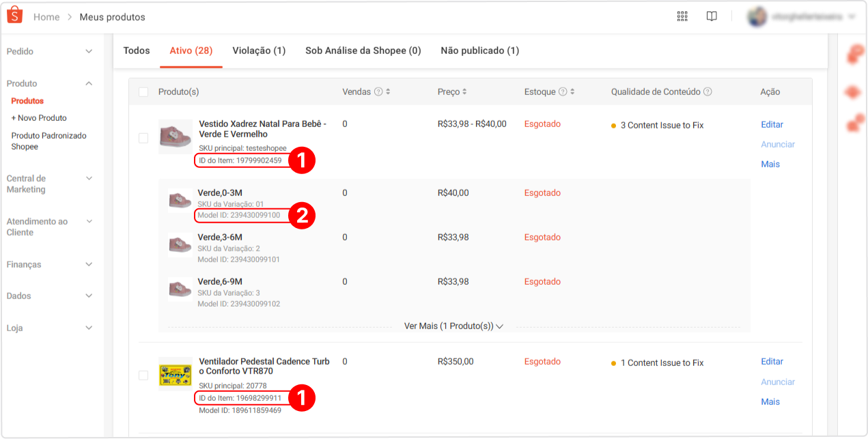Image resolution: width=868 pixels, height=439 pixels.
Task: Sort products by Estoque arrows
Action: (x=572, y=91)
